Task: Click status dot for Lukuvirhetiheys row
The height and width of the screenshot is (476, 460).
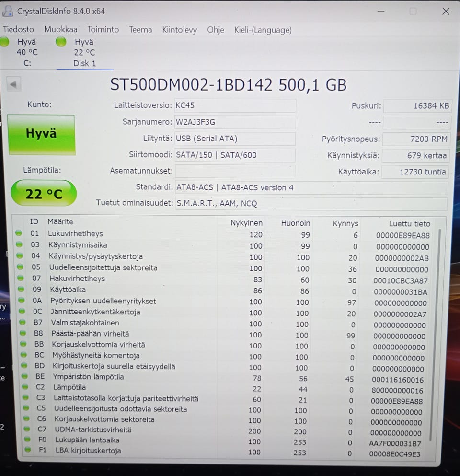Action: point(19,233)
